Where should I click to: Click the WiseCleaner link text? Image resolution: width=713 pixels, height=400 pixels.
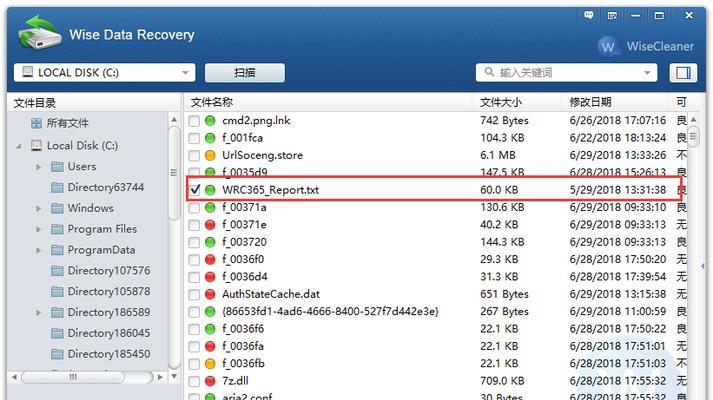(660, 46)
